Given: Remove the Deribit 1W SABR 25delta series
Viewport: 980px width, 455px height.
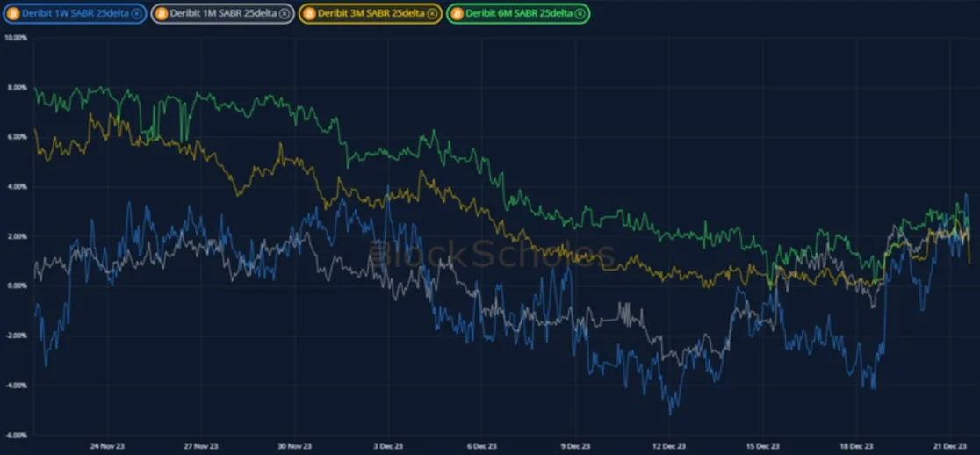Looking at the screenshot, I should 136,13.
